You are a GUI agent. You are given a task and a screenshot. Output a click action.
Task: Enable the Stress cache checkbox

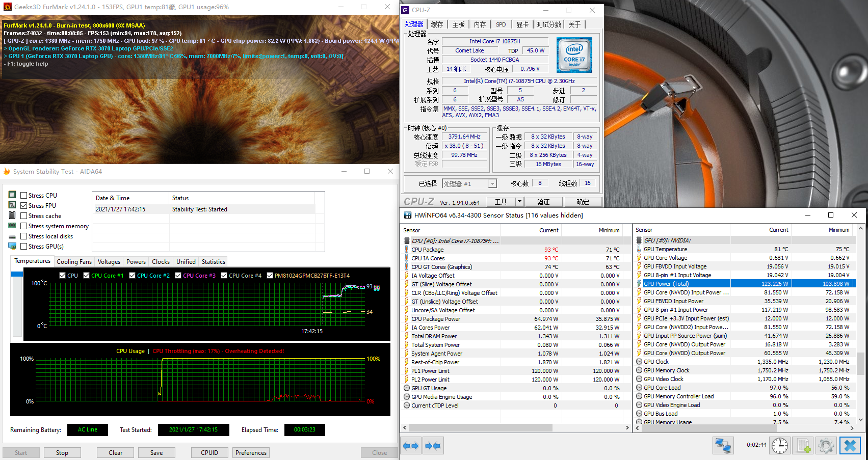pyautogui.click(x=23, y=215)
